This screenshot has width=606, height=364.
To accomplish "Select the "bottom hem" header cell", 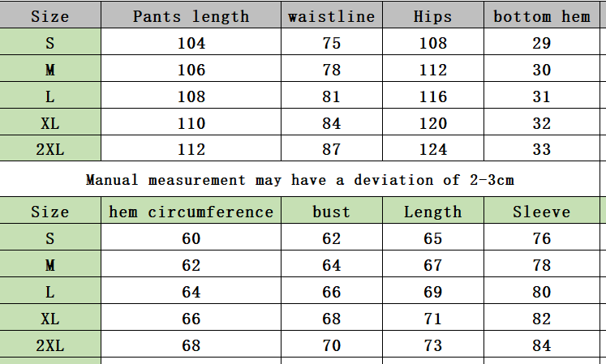I will click(x=542, y=16).
